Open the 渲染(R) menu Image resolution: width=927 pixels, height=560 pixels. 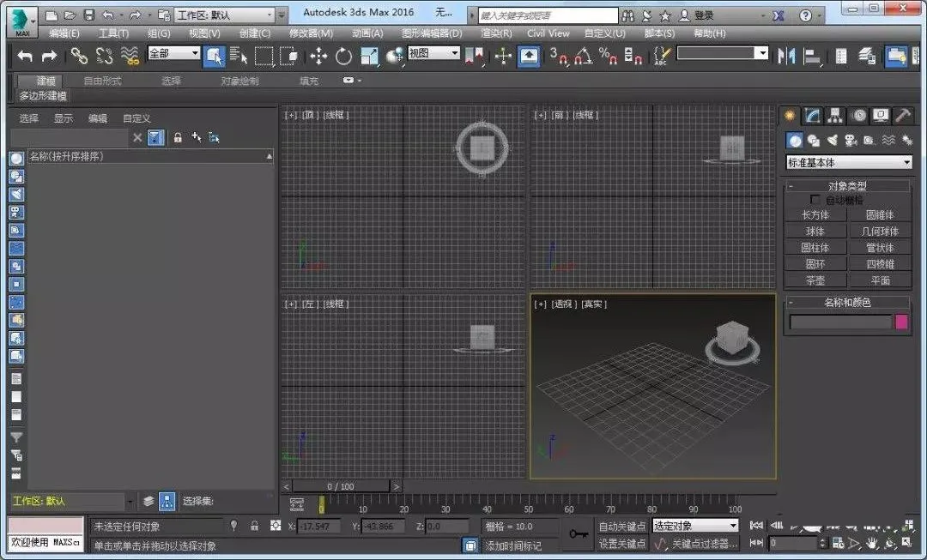coord(495,33)
